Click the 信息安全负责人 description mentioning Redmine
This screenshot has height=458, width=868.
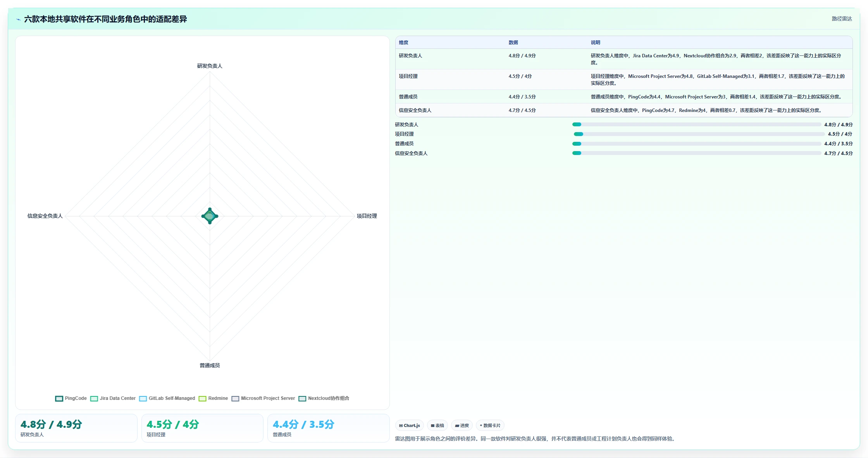click(707, 110)
